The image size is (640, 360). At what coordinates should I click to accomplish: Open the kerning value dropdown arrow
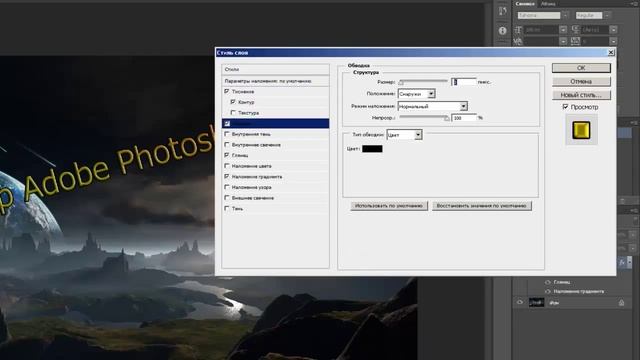click(563, 41)
